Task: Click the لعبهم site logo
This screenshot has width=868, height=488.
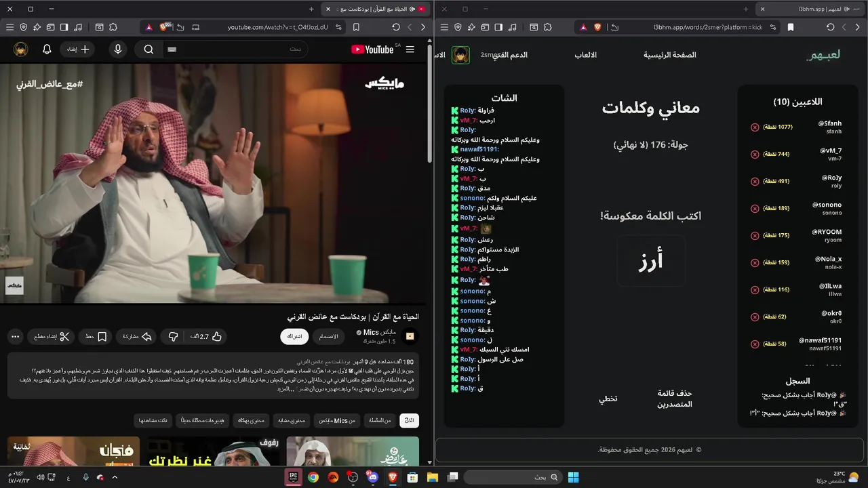Action: (x=823, y=55)
